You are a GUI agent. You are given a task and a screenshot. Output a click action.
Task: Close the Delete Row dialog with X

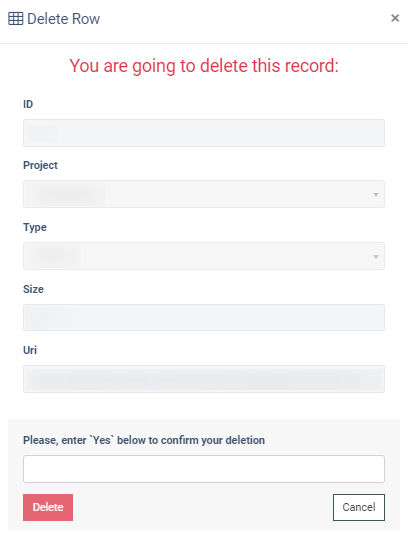click(x=395, y=18)
